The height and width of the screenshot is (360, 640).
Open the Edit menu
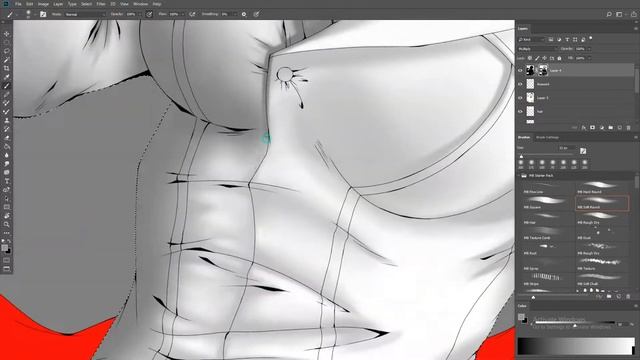tap(29, 4)
